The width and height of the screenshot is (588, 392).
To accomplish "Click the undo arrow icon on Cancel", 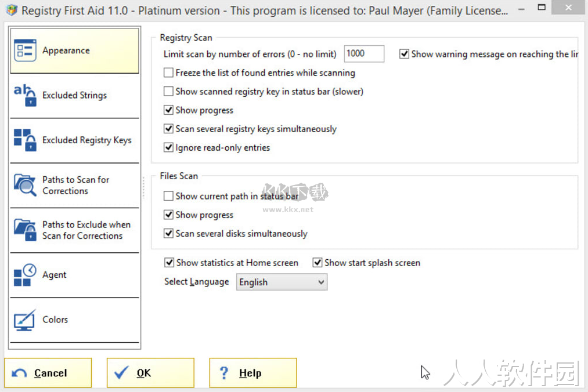I will click(19, 373).
